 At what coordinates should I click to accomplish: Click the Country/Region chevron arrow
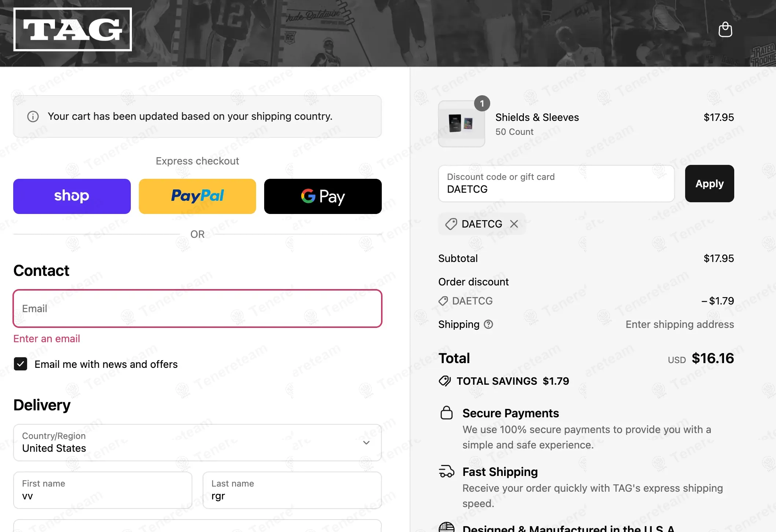[x=366, y=443]
